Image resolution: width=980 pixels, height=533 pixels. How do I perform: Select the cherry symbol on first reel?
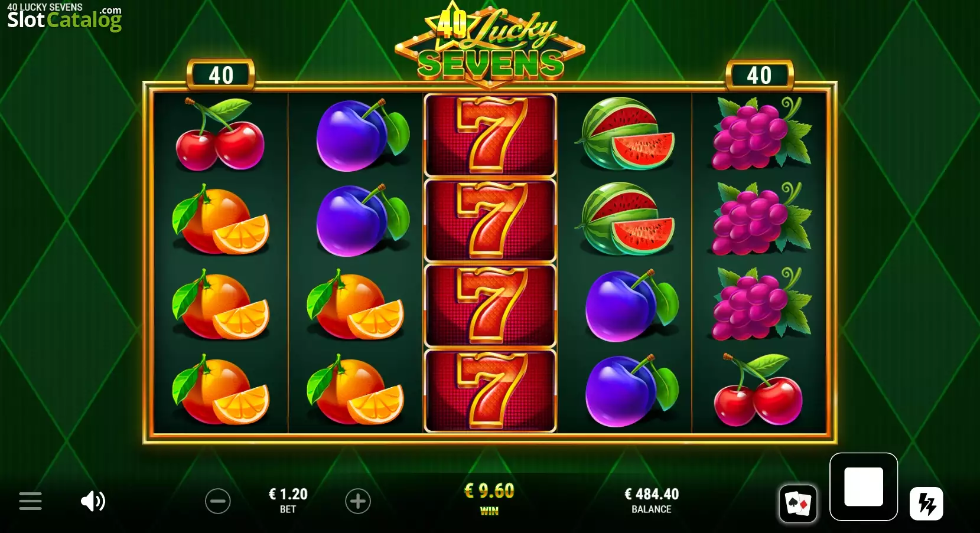pyautogui.click(x=220, y=135)
